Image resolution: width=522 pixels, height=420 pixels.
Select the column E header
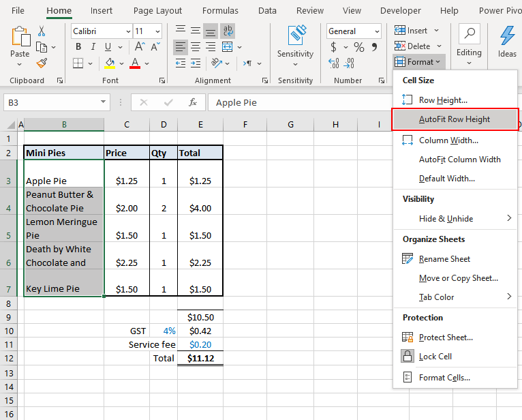point(200,125)
